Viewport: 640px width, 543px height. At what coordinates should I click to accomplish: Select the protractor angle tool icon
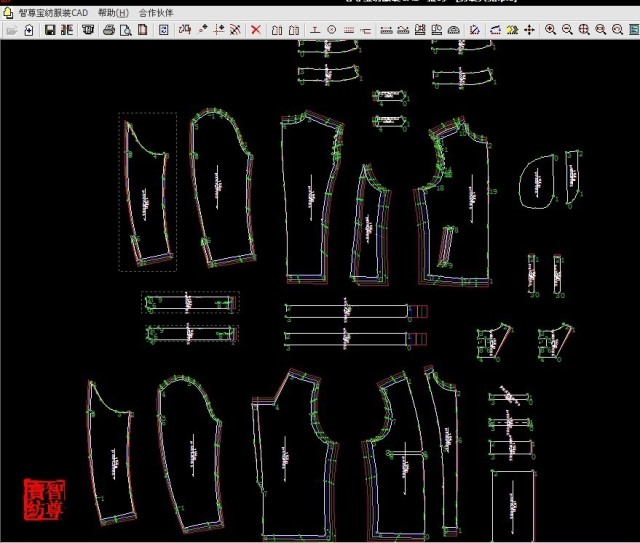[x=453, y=30]
